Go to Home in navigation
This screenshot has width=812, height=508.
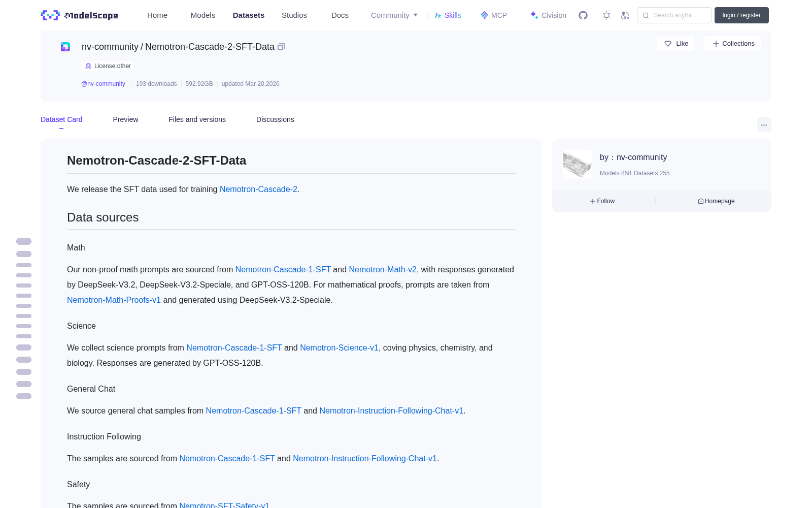pos(157,15)
